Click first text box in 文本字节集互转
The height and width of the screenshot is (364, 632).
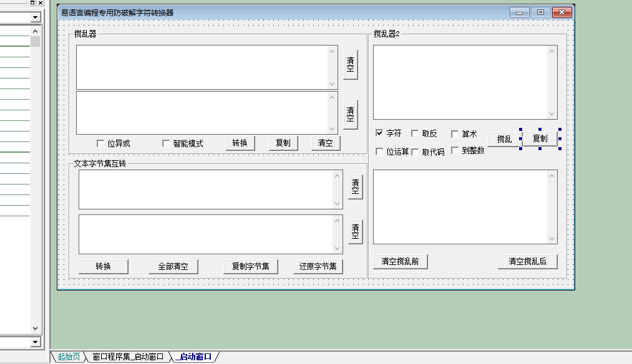tap(211, 189)
